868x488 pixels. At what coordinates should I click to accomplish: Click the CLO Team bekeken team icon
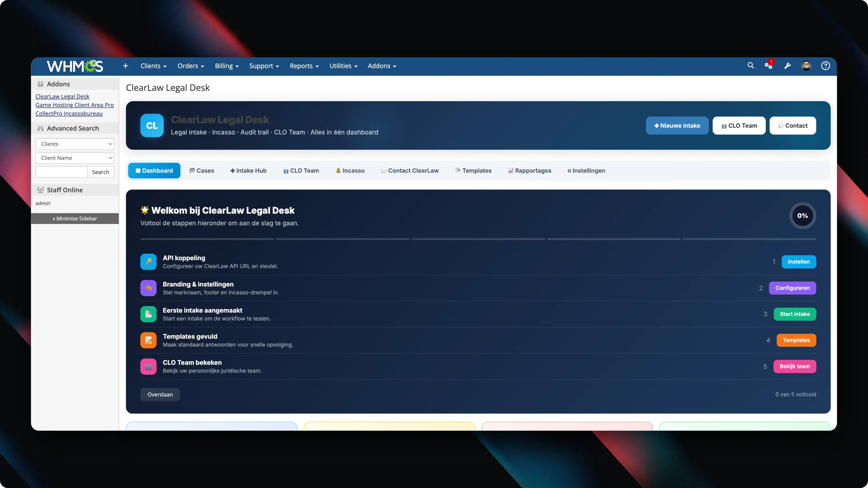coord(148,366)
